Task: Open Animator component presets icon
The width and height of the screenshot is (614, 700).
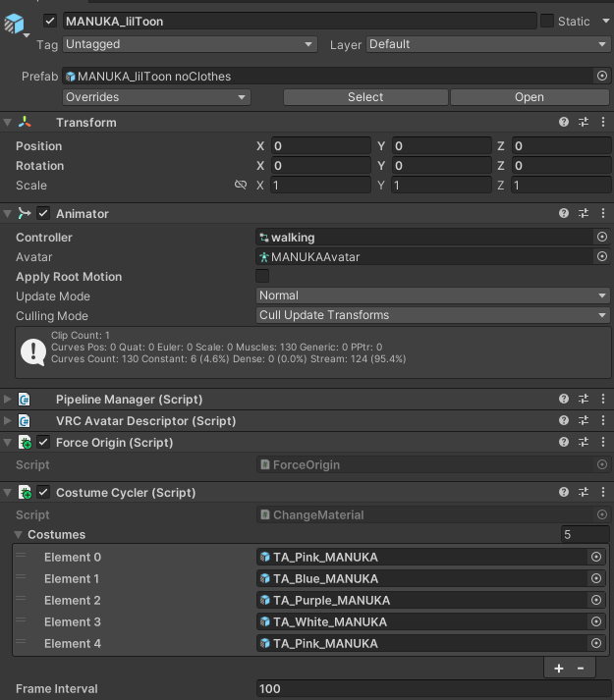Action: pos(584,213)
